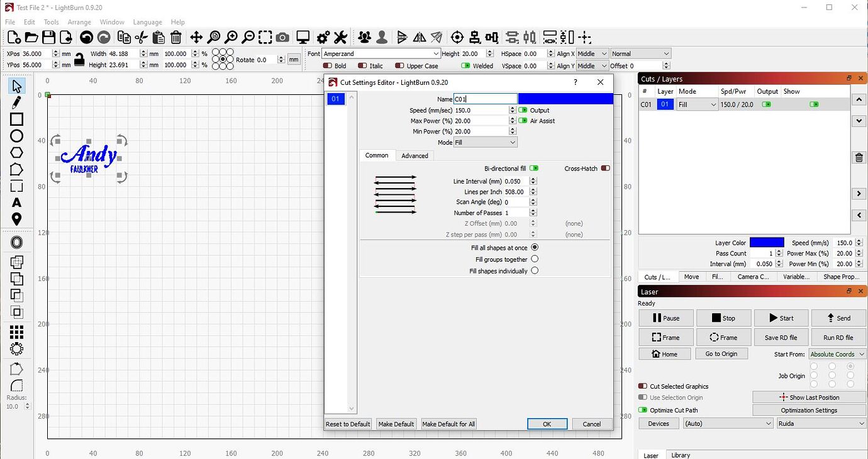Open the Mode dropdown in Cut Settings Editor

(486, 143)
